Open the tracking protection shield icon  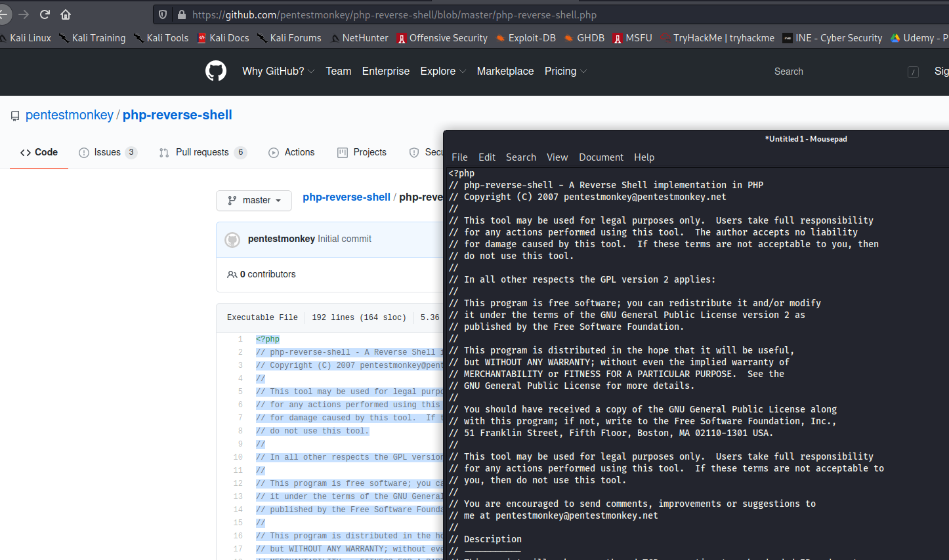tap(163, 14)
